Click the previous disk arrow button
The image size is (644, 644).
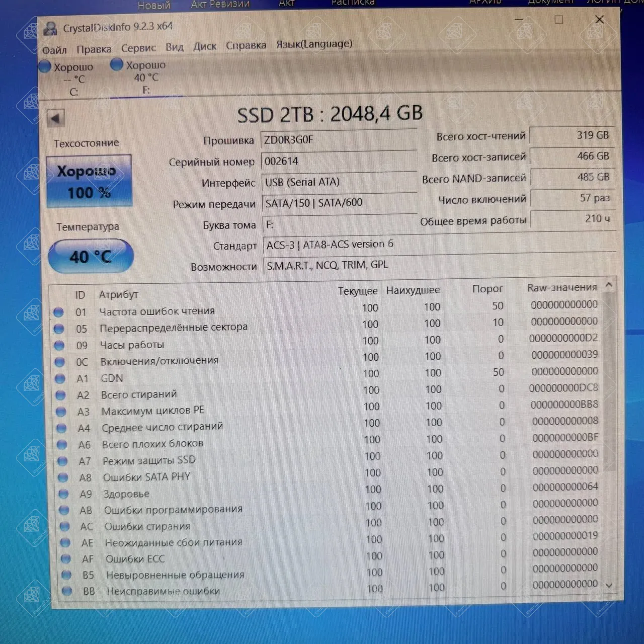pyautogui.click(x=55, y=119)
